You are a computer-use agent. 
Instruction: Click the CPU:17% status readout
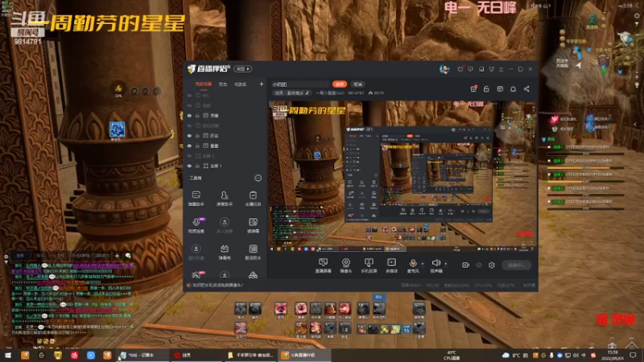483,285
